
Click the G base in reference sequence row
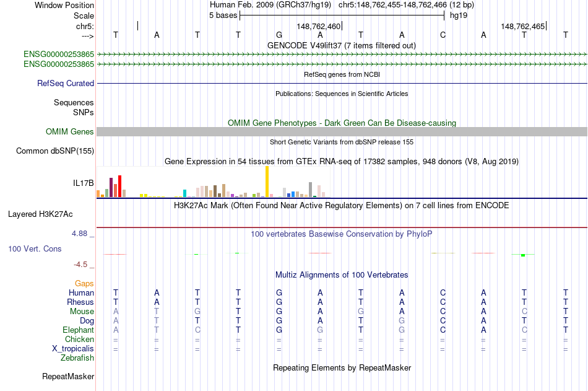click(279, 35)
